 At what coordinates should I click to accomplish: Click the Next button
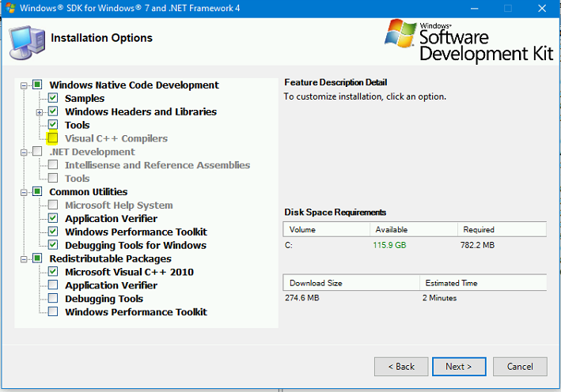[458, 367]
